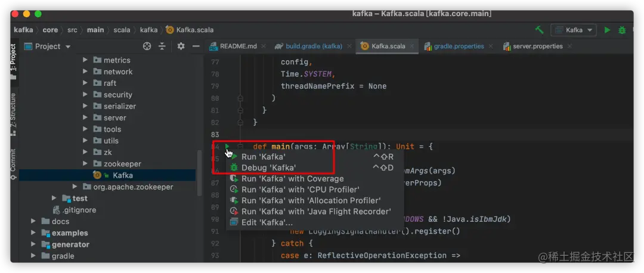Click the green run gutter icon beside main
The width and height of the screenshot is (644, 273).
227,146
